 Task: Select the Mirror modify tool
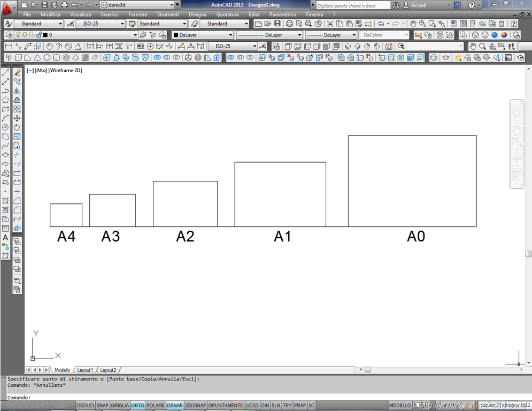click(17, 90)
